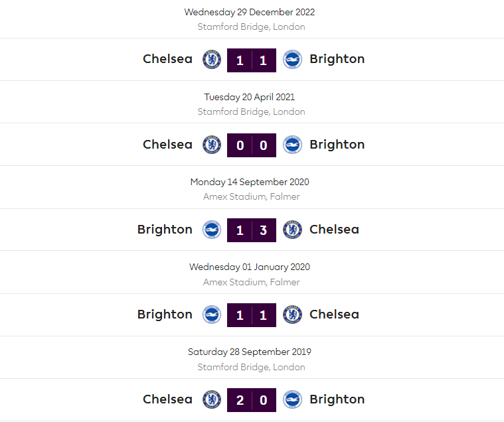The height and width of the screenshot is (422, 504).
Task: Select Brighton team name in 14 September 2020 fixture
Action: point(165,230)
